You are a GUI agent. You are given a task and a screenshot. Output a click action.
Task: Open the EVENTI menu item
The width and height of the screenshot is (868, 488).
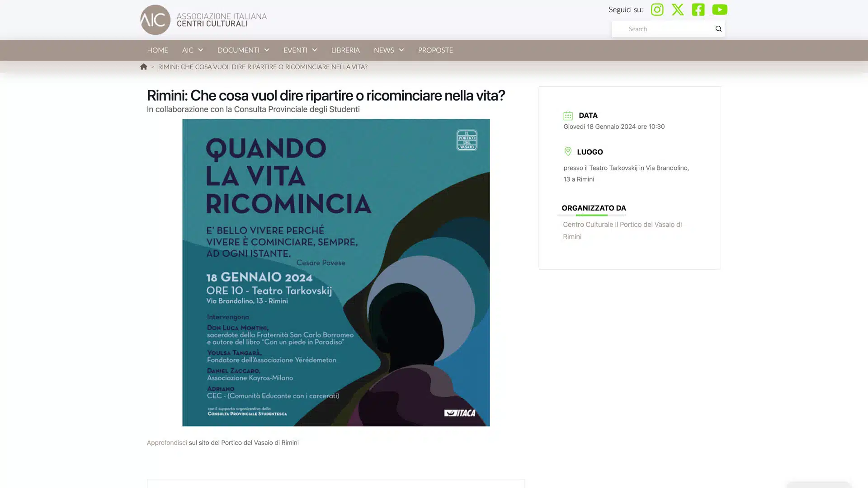(x=295, y=50)
